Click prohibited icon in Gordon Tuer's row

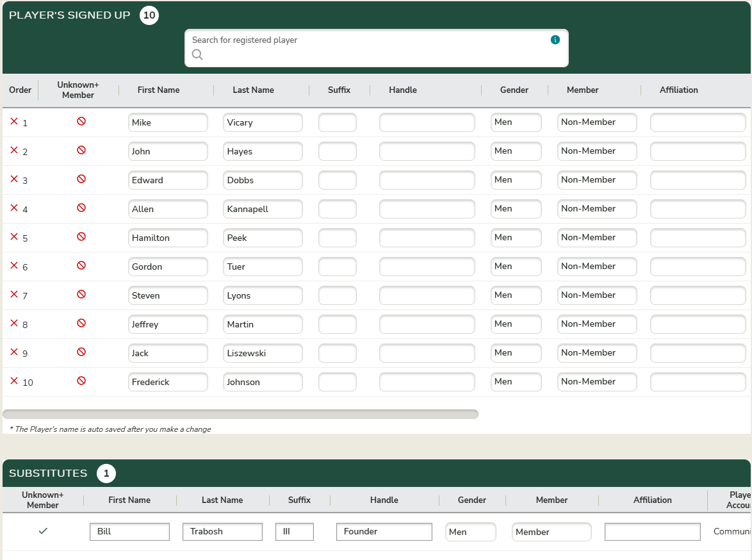click(x=81, y=265)
